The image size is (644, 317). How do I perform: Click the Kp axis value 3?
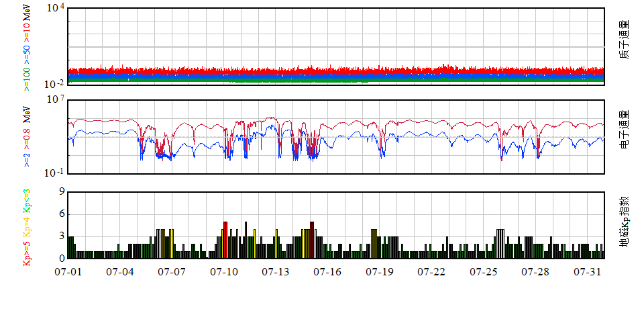(62, 236)
